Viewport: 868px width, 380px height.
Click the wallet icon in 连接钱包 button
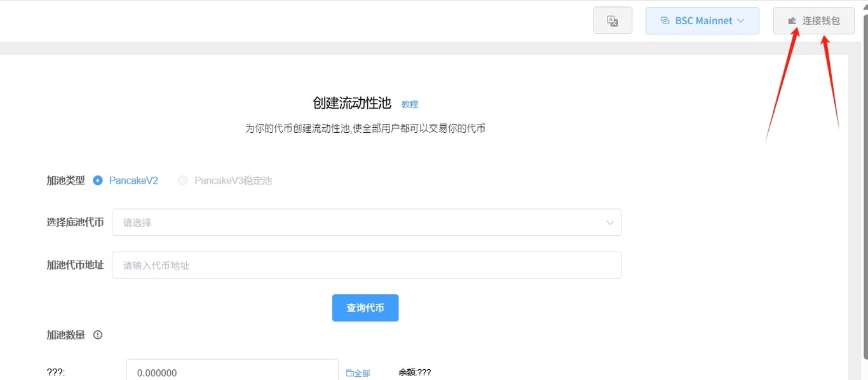coord(792,21)
